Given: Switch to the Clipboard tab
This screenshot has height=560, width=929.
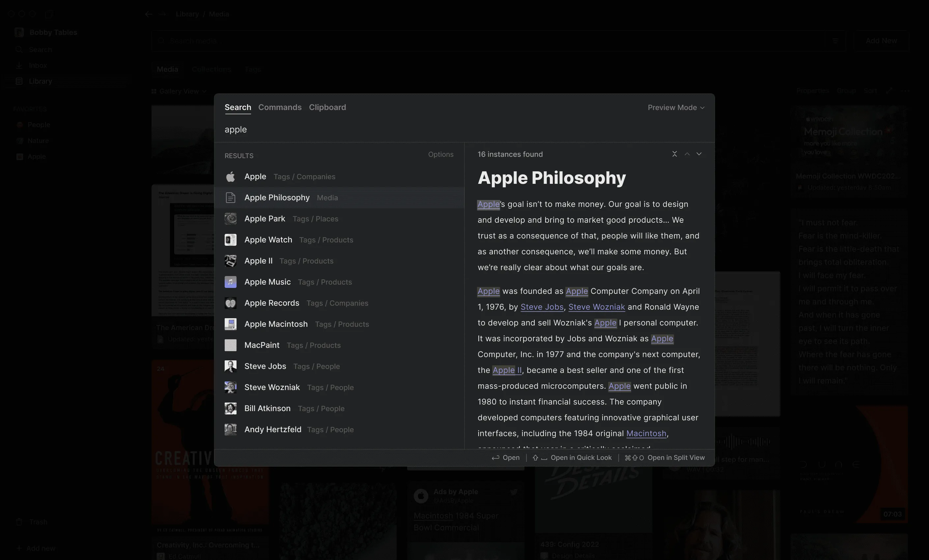Looking at the screenshot, I should click(327, 107).
